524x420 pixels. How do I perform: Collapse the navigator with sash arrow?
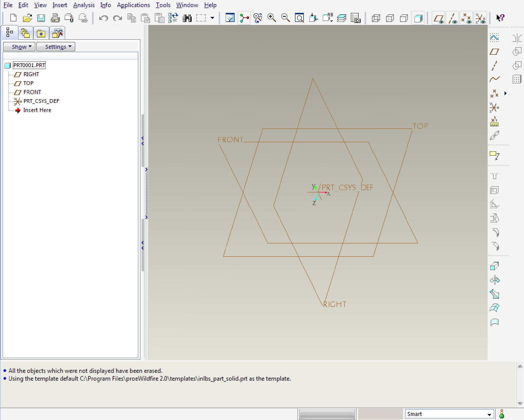143,141
